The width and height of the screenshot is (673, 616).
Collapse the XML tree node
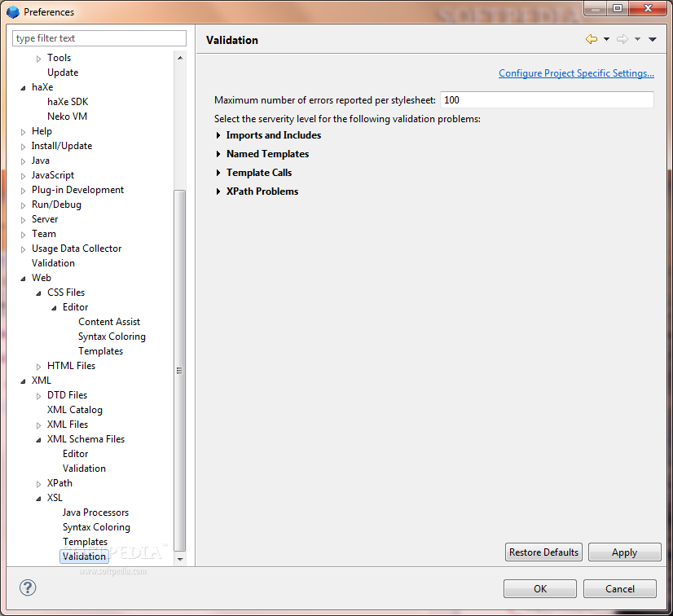coord(23,381)
